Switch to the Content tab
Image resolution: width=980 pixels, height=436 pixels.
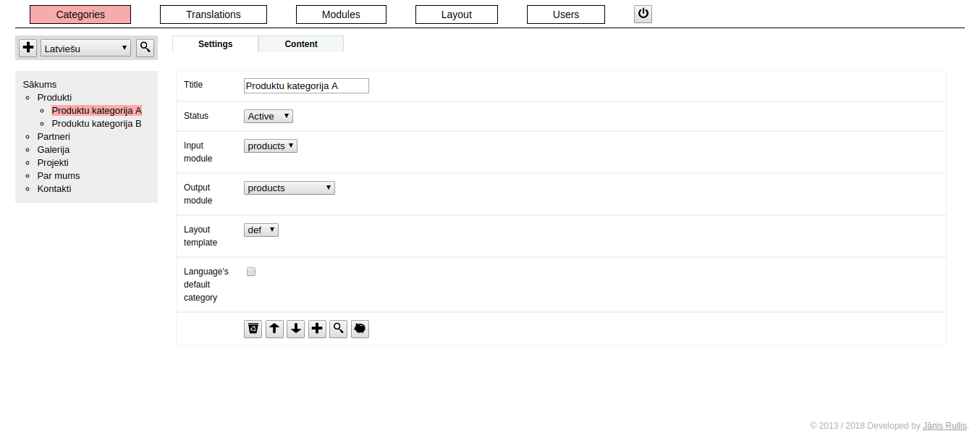[x=301, y=44]
